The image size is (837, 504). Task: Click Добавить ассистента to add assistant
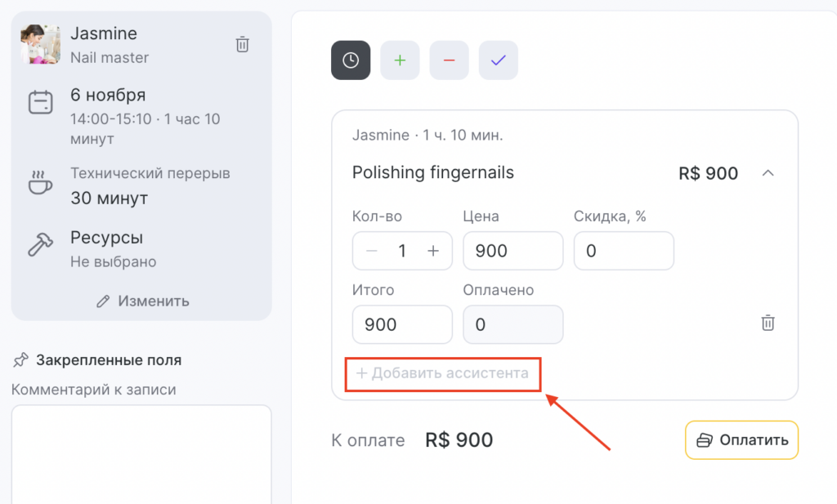[442, 373]
